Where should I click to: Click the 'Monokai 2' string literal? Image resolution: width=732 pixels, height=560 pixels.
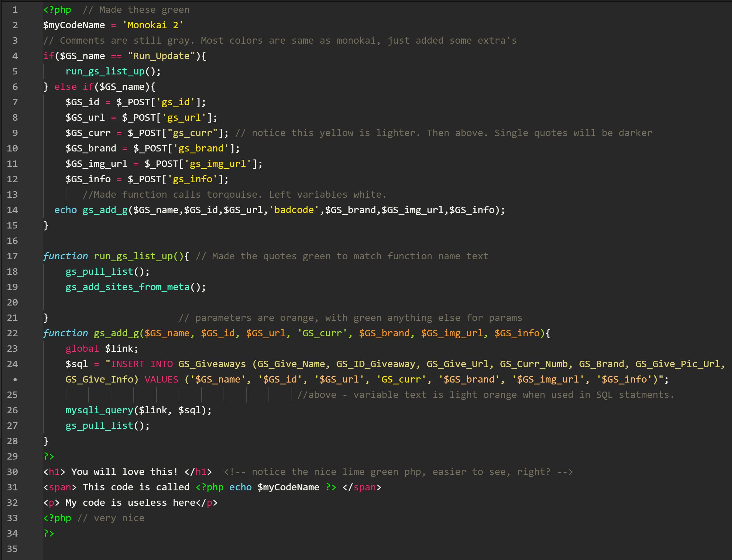(153, 25)
